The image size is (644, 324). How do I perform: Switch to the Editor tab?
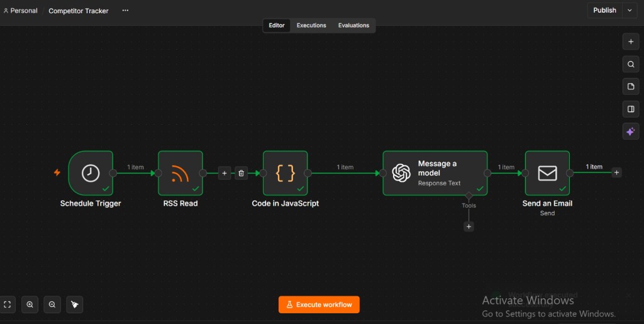point(277,25)
